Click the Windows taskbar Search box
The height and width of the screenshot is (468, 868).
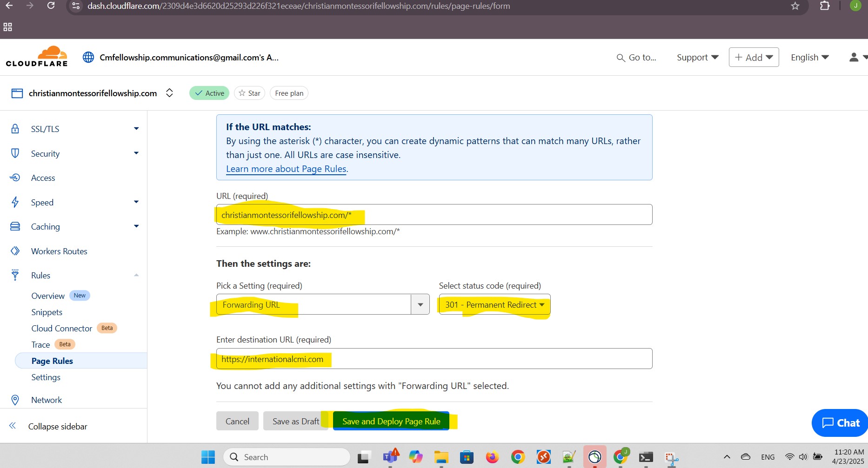[287, 457]
